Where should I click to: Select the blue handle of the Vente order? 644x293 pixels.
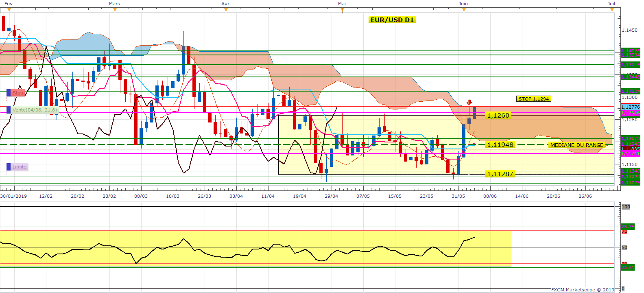click(x=9, y=110)
